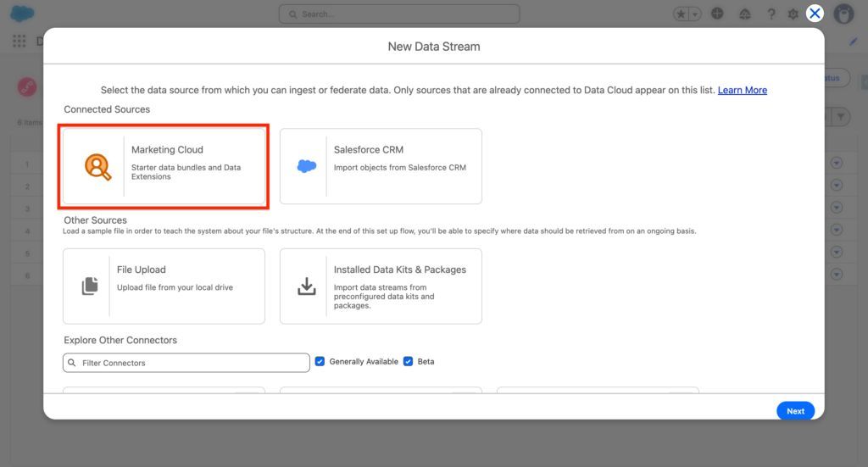This screenshot has width=868, height=467.
Task: Click the Installed Data Kits download icon
Action: 307,286
